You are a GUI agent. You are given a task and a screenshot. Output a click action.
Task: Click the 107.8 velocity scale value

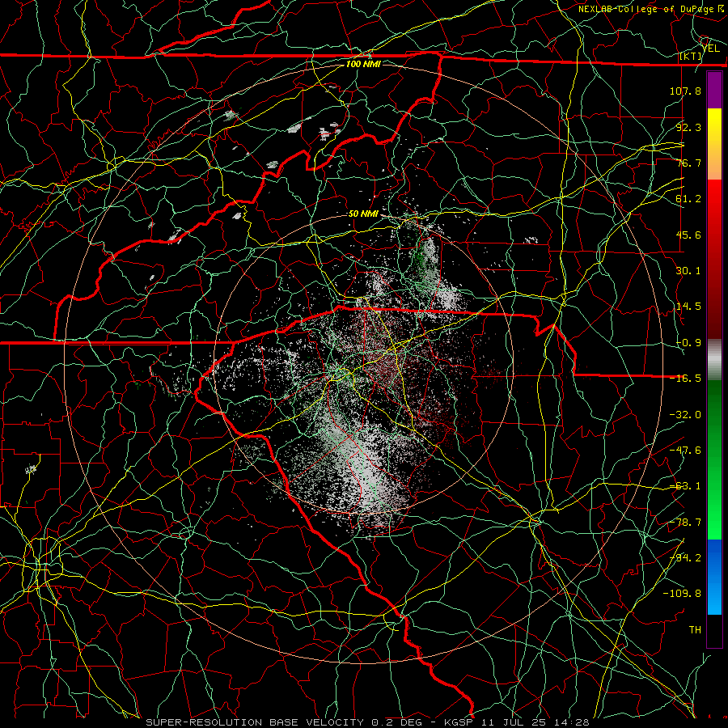coord(685,91)
